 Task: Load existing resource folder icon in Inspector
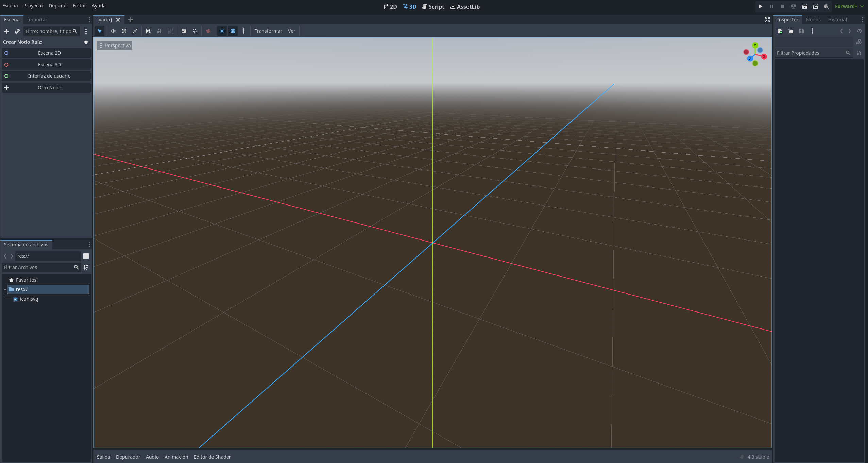(791, 31)
